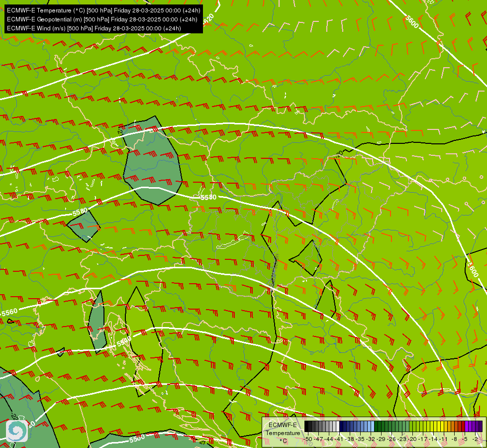Select the ECMWF-E Temperature 500 hPa title line
The image size is (487, 448).
click(103, 10)
